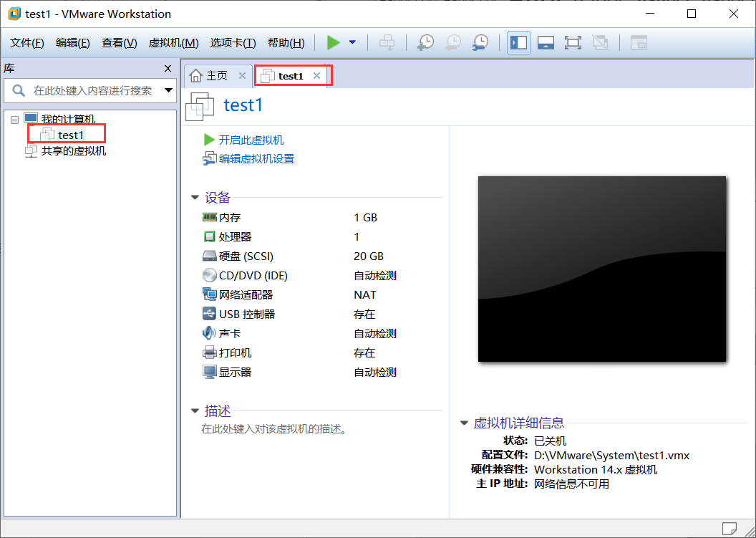756x538 pixels.
Task: Open the 帮助(H) menu
Action: pyautogui.click(x=286, y=43)
